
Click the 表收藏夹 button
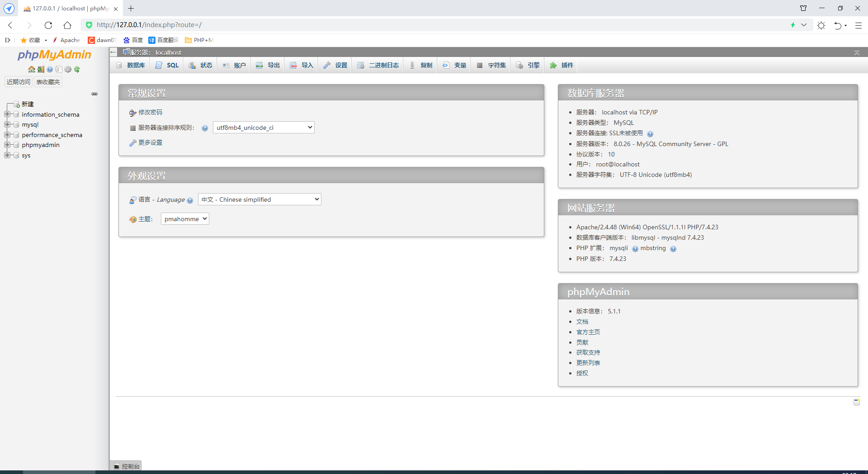48,82
